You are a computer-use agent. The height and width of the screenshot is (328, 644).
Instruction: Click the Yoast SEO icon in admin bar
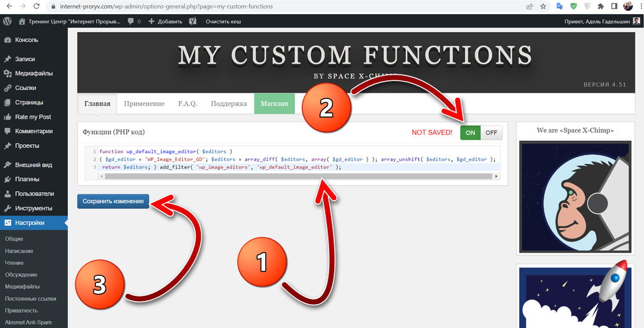[193, 21]
